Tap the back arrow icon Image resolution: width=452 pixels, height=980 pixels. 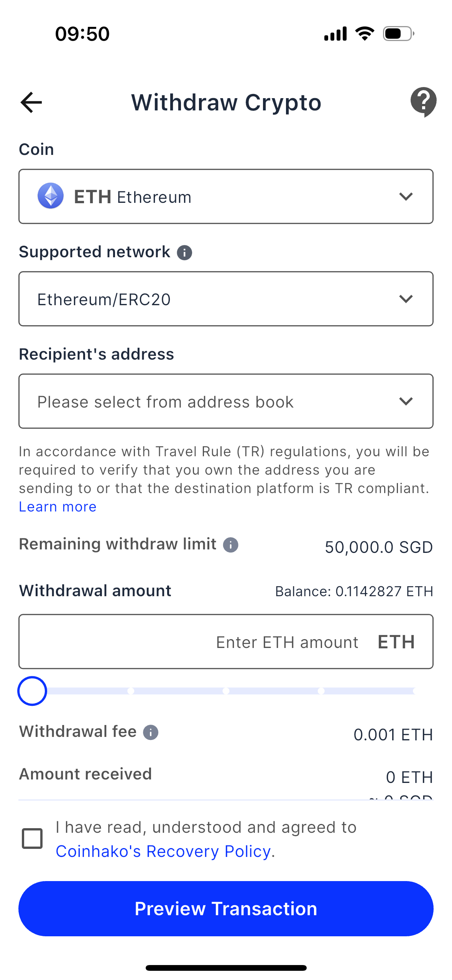(x=31, y=102)
